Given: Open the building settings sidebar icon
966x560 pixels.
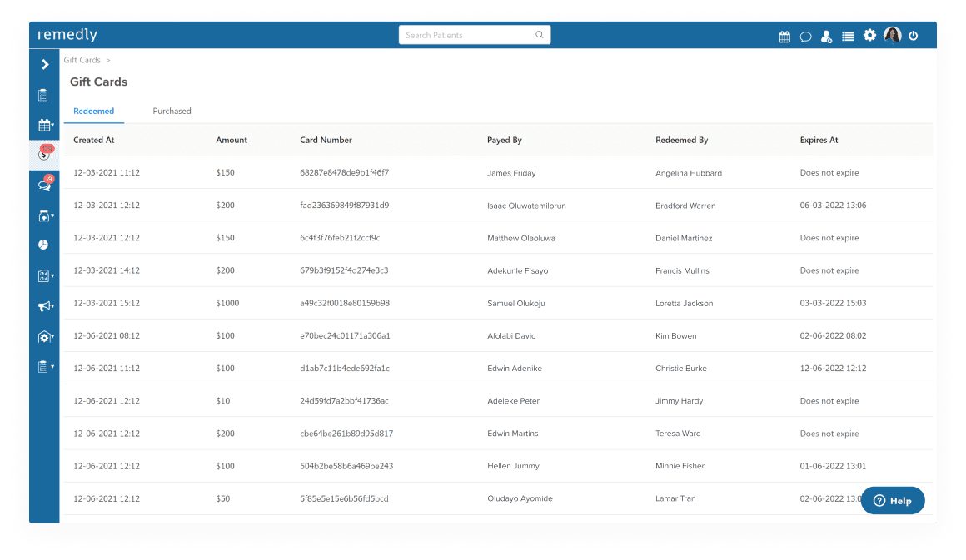Looking at the screenshot, I should pos(45,337).
